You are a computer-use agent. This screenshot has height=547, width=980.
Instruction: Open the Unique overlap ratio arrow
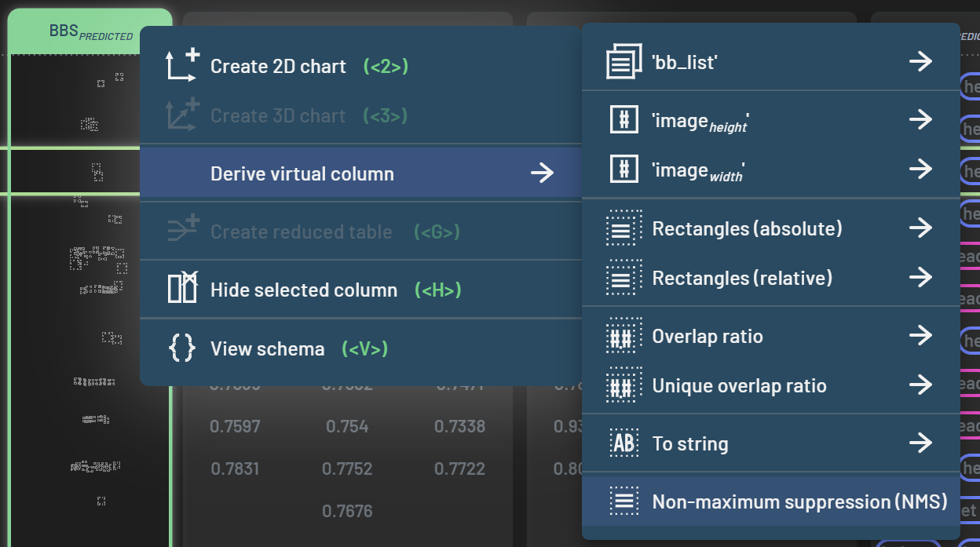tap(920, 385)
